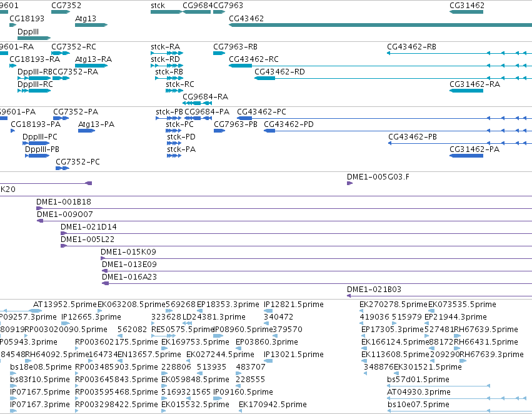Click the CG7352 gene label

point(66,6)
